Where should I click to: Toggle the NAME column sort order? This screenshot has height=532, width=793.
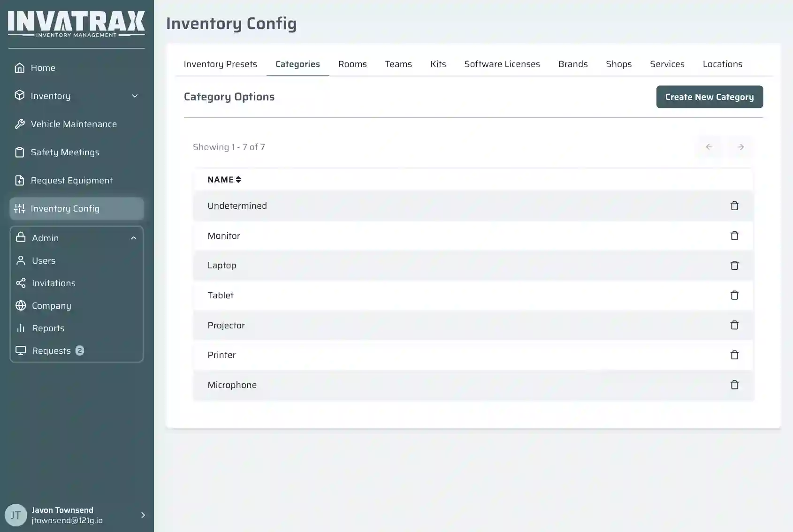coord(238,179)
